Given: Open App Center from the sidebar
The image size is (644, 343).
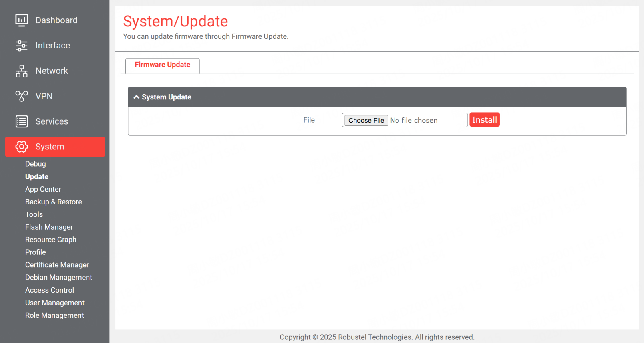Looking at the screenshot, I should coord(43,189).
